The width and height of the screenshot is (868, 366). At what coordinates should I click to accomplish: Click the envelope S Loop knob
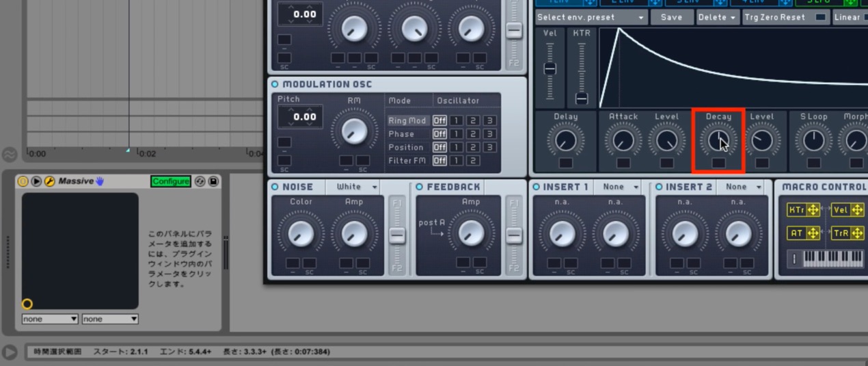click(x=813, y=141)
